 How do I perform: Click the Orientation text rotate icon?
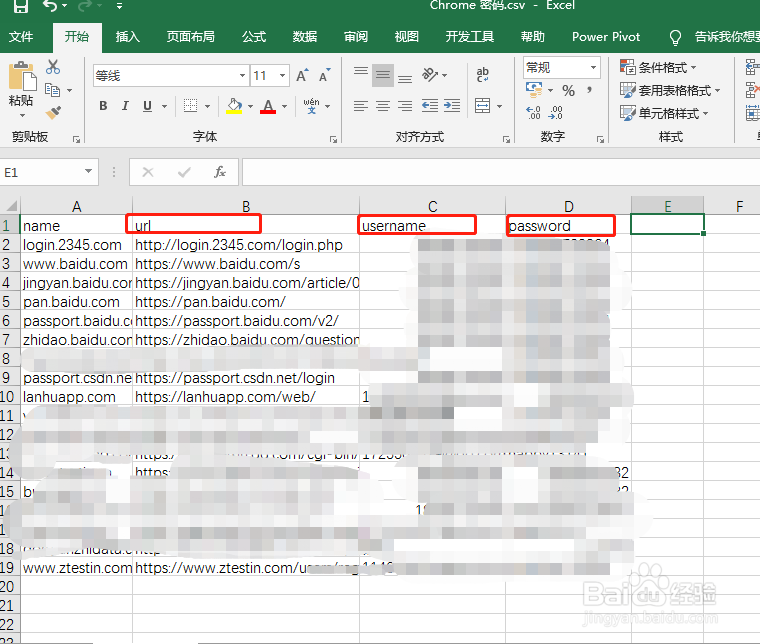coord(430,75)
